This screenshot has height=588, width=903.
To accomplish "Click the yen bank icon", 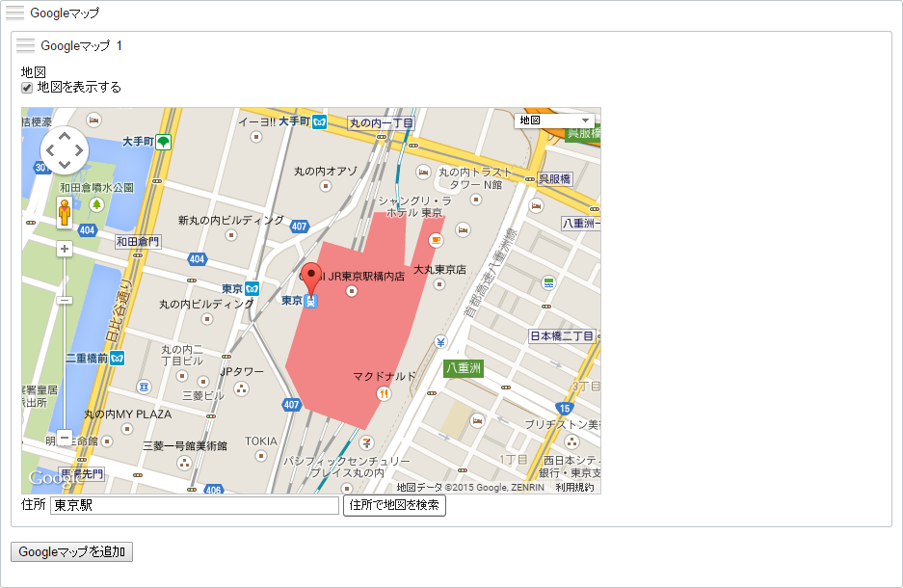I will tap(440, 342).
